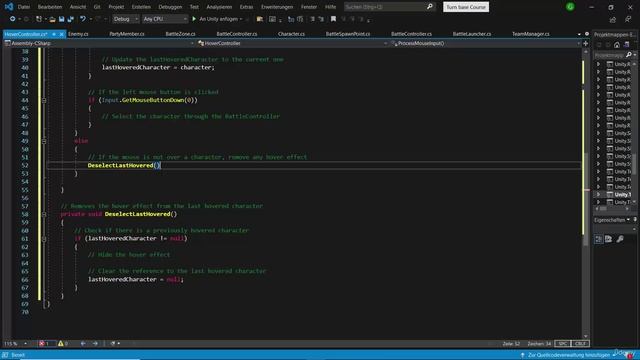The height and width of the screenshot is (360, 640).
Task: Click the live share icon top right
Action: [613, 19]
